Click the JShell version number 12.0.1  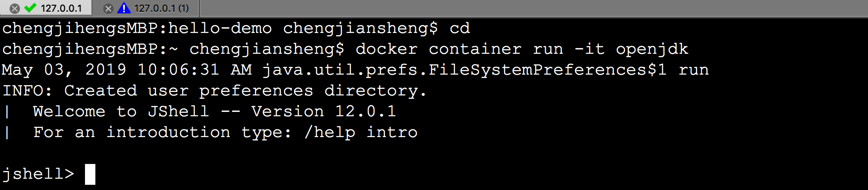pyautogui.click(x=365, y=111)
